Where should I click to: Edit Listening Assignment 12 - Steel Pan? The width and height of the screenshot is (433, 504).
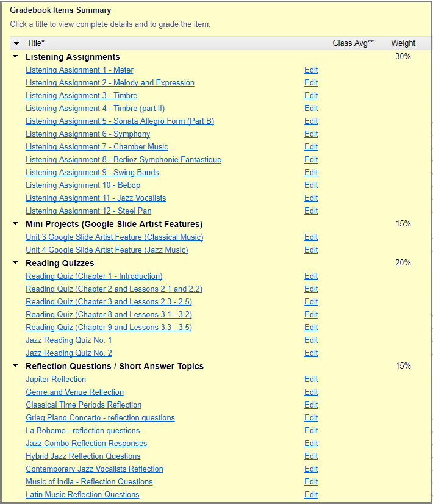[x=311, y=211]
